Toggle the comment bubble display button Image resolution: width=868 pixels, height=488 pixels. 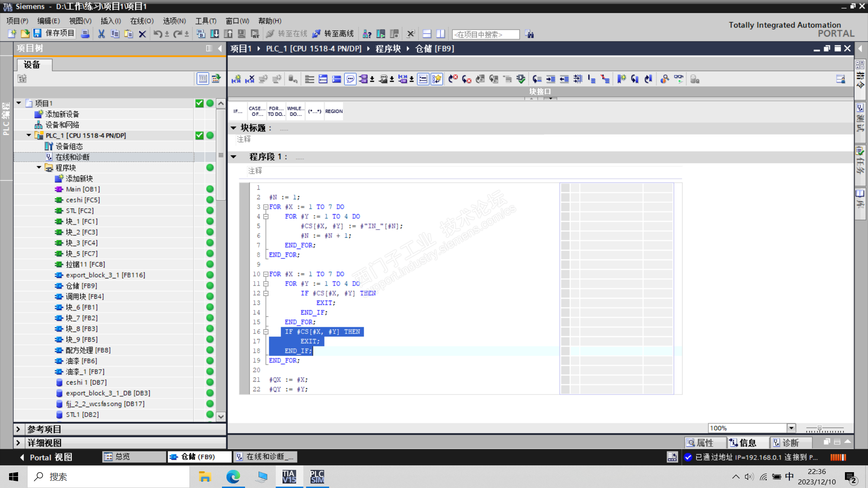[x=350, y=79]
